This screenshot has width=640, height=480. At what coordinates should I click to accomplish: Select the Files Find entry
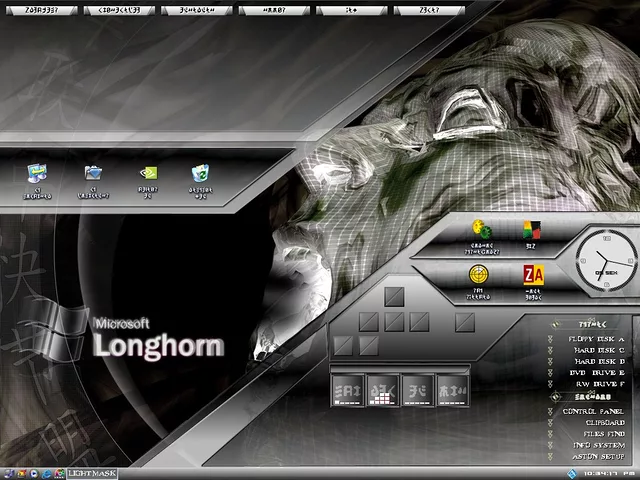click(604, 434)
